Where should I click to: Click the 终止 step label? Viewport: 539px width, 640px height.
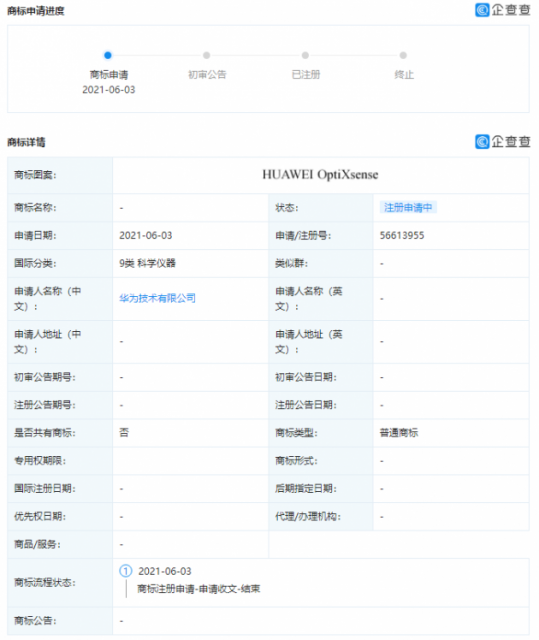click(x=404, y=75)
